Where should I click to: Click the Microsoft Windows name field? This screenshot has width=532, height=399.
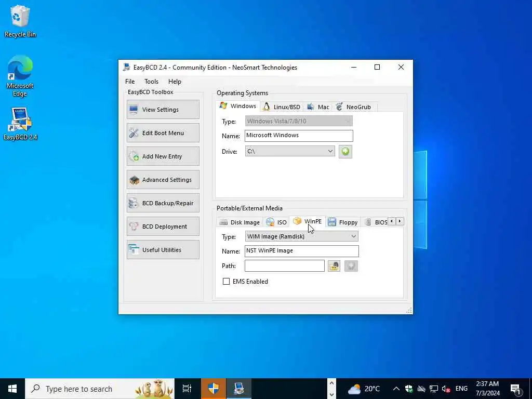[299, 136]
